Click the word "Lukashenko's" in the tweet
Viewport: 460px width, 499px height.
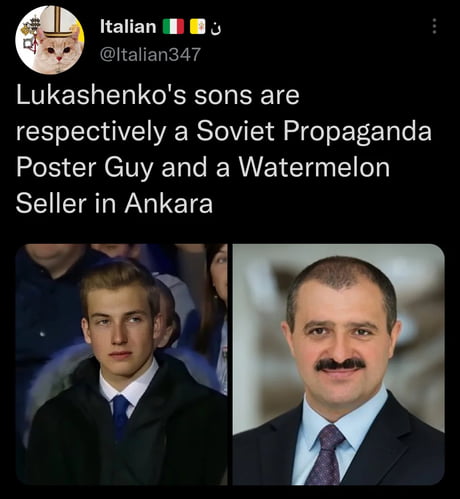click(x=101, y=95)
